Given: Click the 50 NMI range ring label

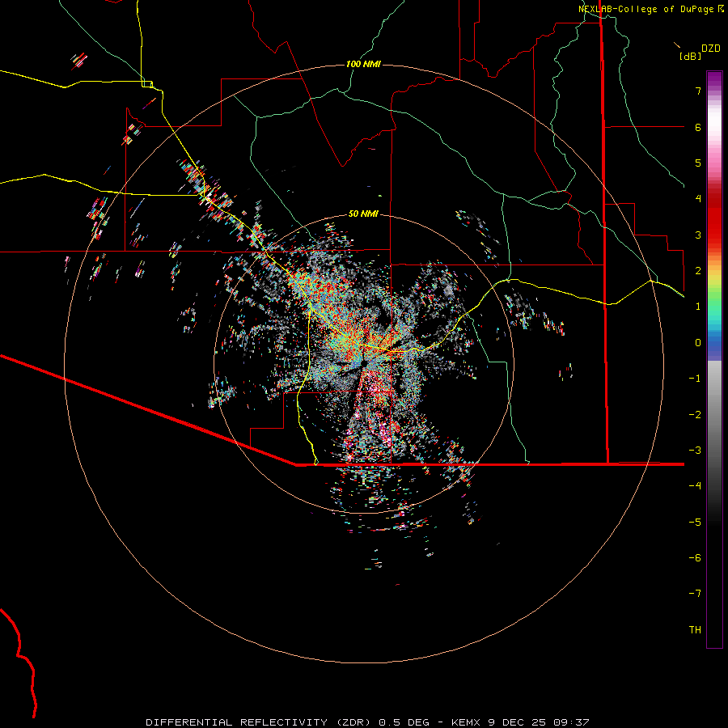Looking at the screenshot, I should pyautogui.click(x=363, y=214).
